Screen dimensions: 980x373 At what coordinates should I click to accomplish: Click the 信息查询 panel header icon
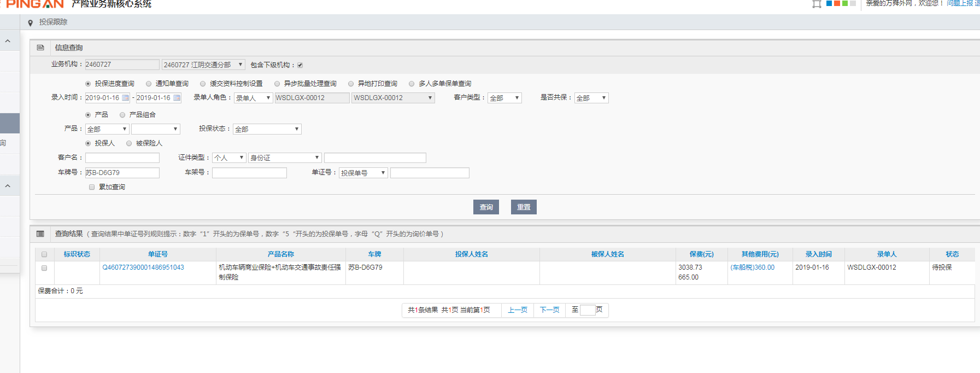[40, 48]
